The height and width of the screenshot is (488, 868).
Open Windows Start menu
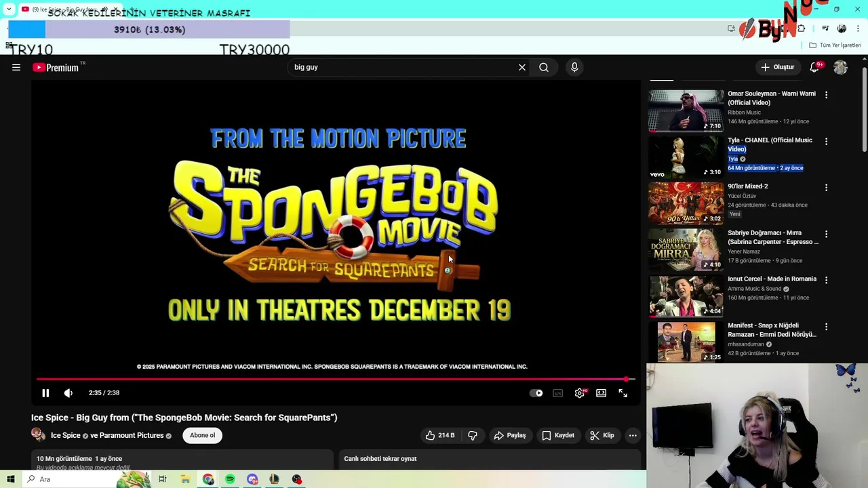click(10, 479)
